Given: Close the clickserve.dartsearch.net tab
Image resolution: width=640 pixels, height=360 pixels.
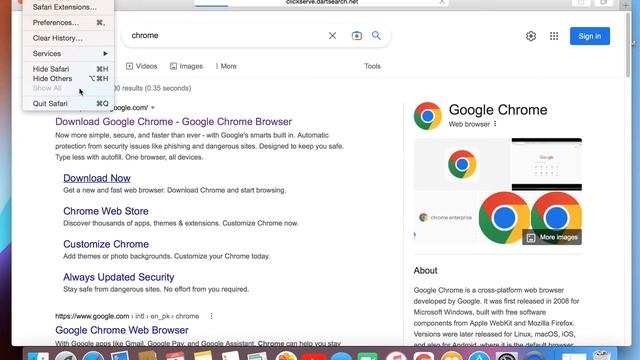Looking at the screenshot, I should [x=442, y=2].
